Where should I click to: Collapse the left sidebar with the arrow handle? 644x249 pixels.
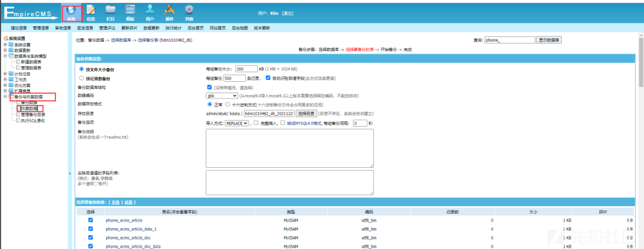click(69, 174)
